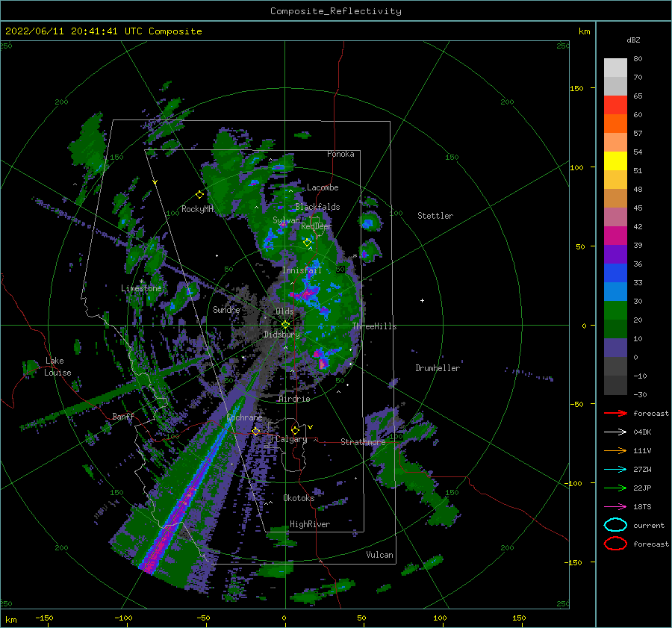Select the dark green 10–20 dBZ swatch

tap(615, 329)
